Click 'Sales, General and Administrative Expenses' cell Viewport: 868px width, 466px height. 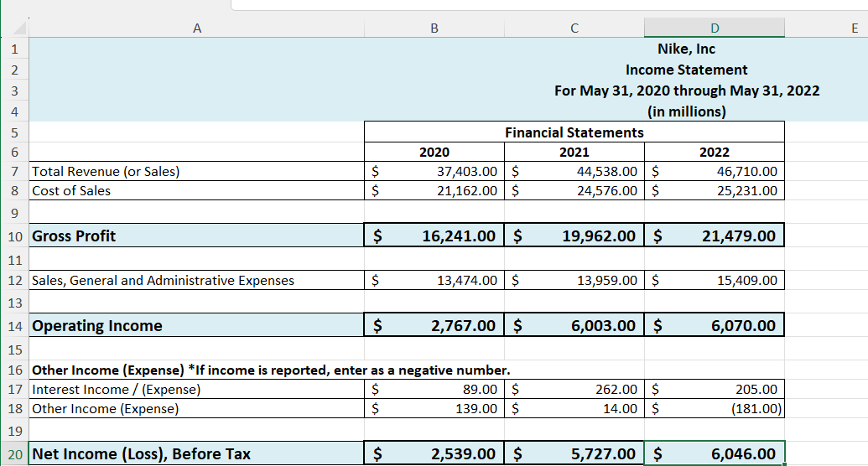tap(196, 280)
